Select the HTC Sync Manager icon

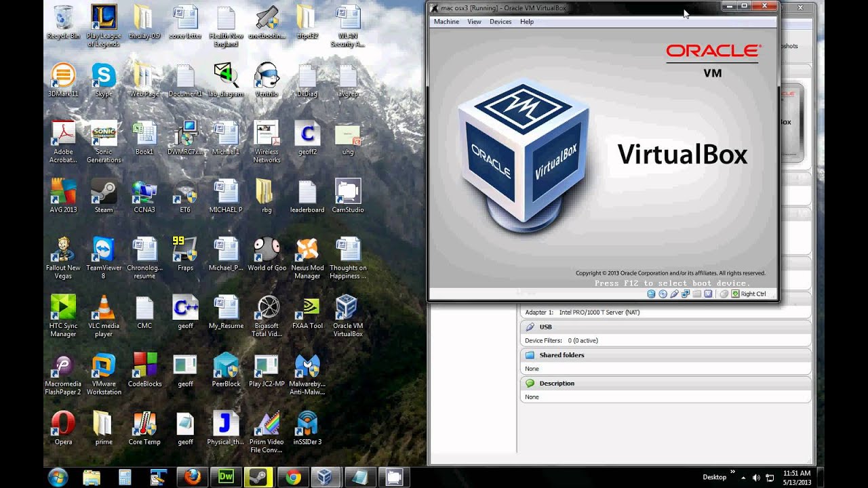coord(63,316)
